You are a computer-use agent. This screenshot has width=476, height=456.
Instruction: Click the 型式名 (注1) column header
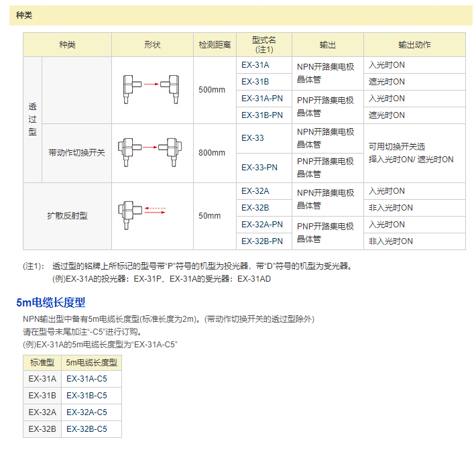tap(263, 45)
